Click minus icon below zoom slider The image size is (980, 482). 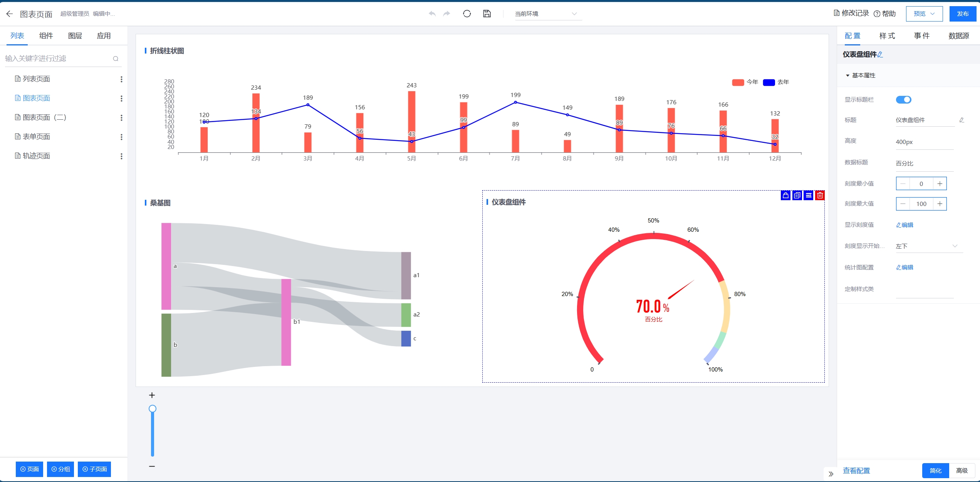(152, 466)
